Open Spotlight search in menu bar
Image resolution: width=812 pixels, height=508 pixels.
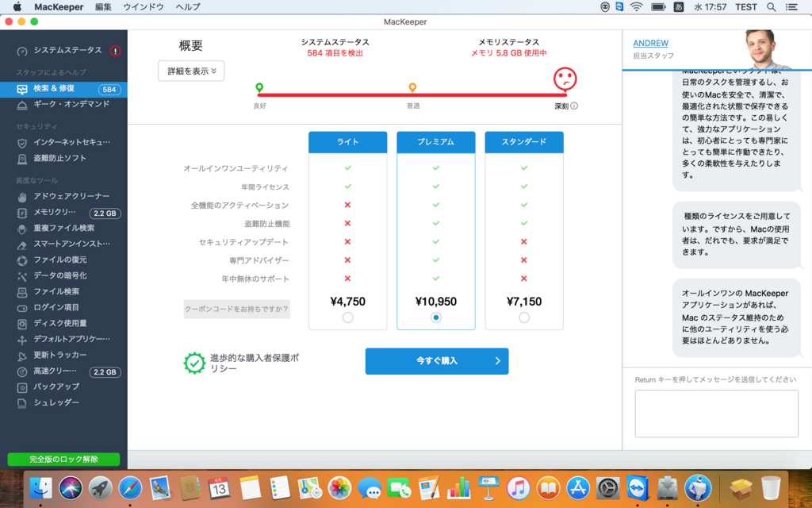coord(771,6)
